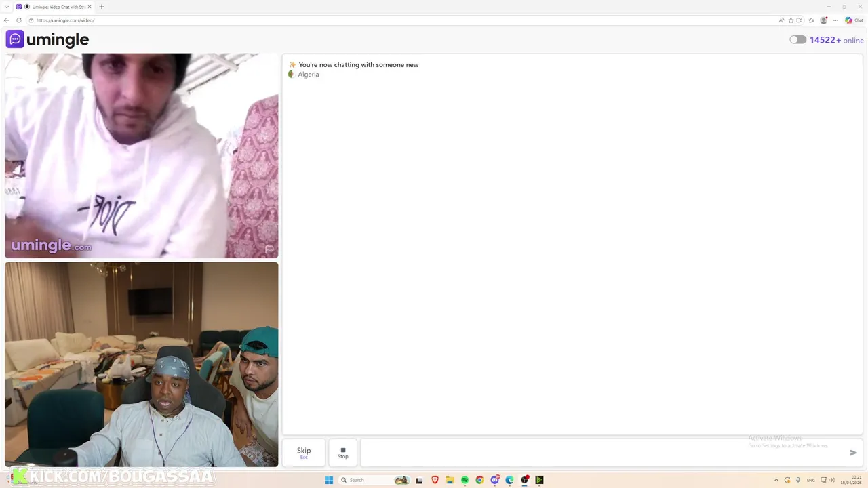Toggle the switch beside online count
This screenshot has height=488, width=868.
(797, 40)
